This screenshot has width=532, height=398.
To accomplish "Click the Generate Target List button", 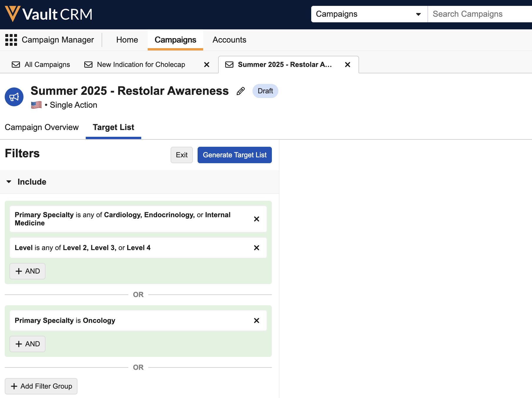I will tap(234, 155).
